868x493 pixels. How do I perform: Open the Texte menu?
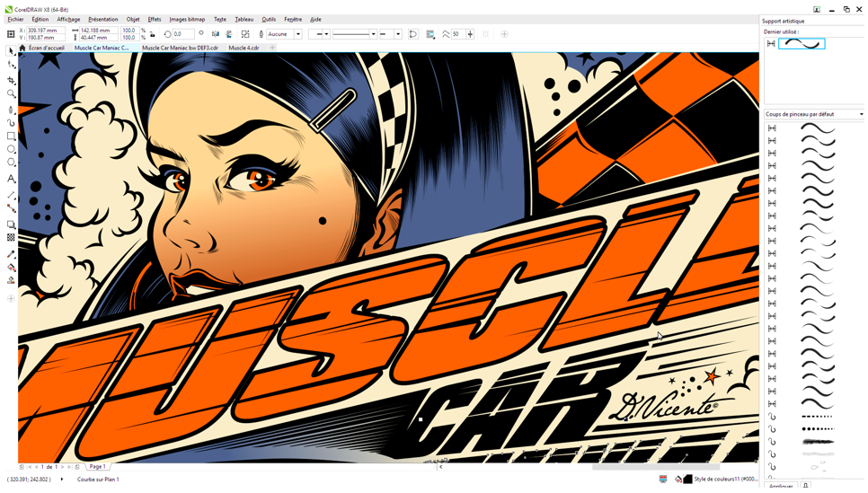pos(220,19)
